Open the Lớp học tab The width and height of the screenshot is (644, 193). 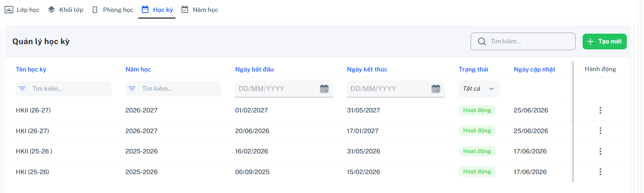click(22, 10)
